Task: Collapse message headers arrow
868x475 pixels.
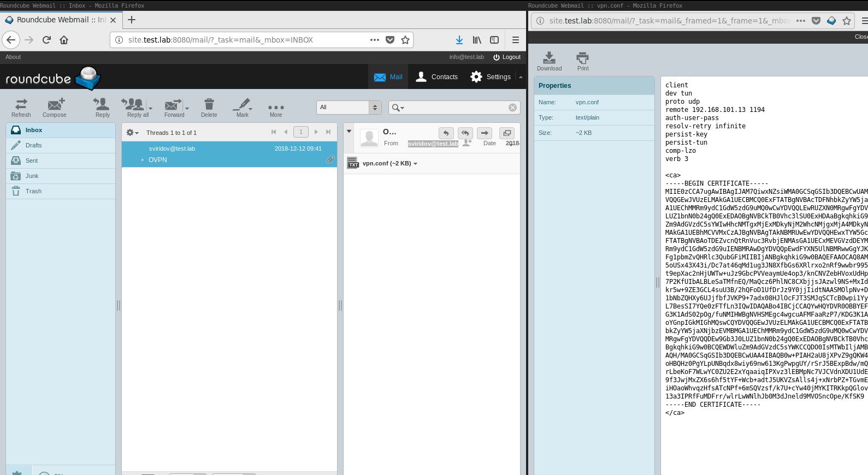Action: [349, 132]
